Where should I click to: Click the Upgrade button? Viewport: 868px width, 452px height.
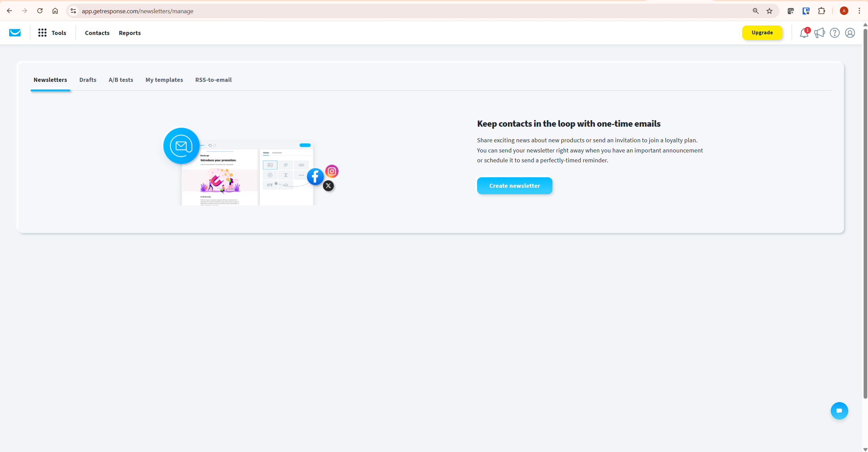click(761, 33)
